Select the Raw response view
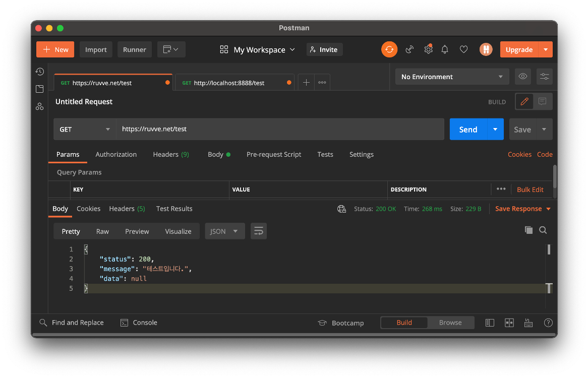The width and height of the screenshot is (588, 378). (102, 231)
